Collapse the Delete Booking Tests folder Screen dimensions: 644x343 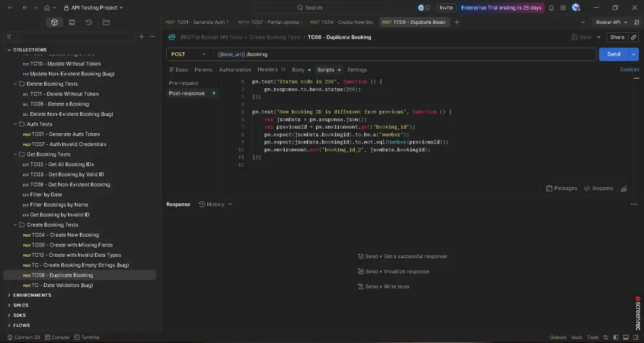15,84
